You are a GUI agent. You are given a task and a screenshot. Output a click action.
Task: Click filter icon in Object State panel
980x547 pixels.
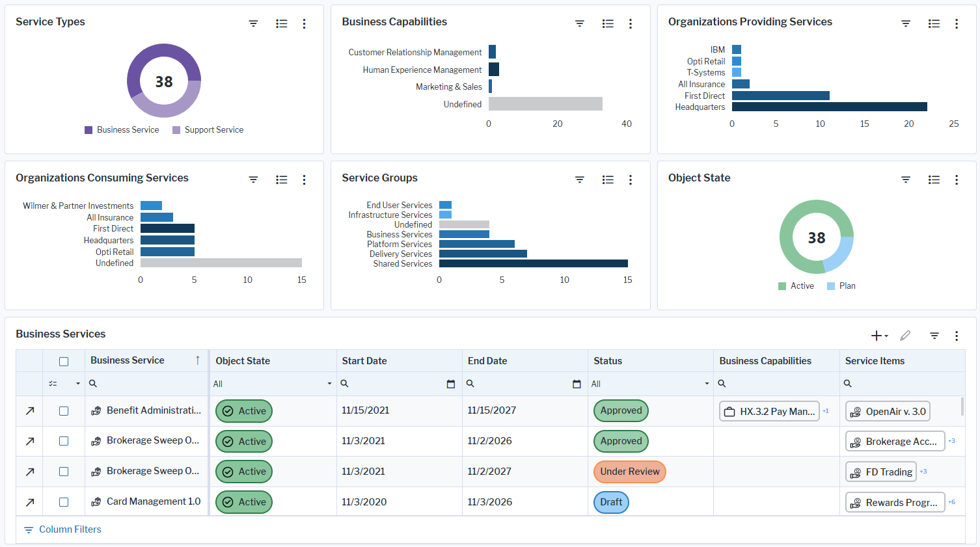point(906,180)
